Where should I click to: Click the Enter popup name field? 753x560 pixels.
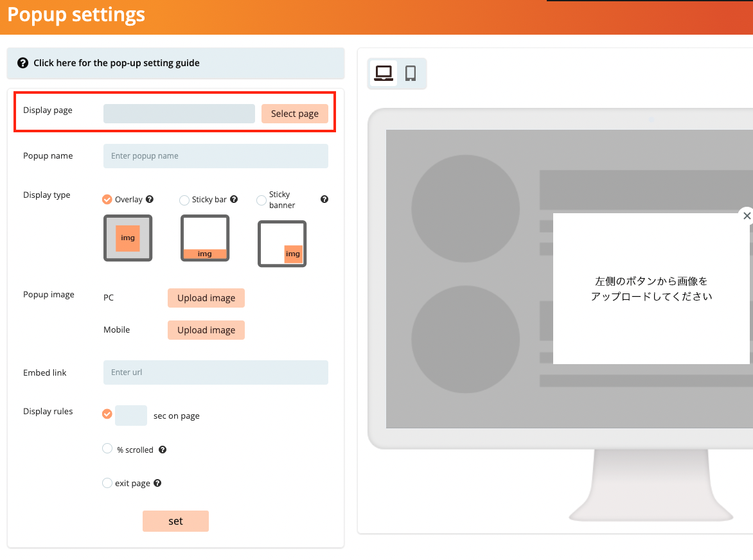216,155
